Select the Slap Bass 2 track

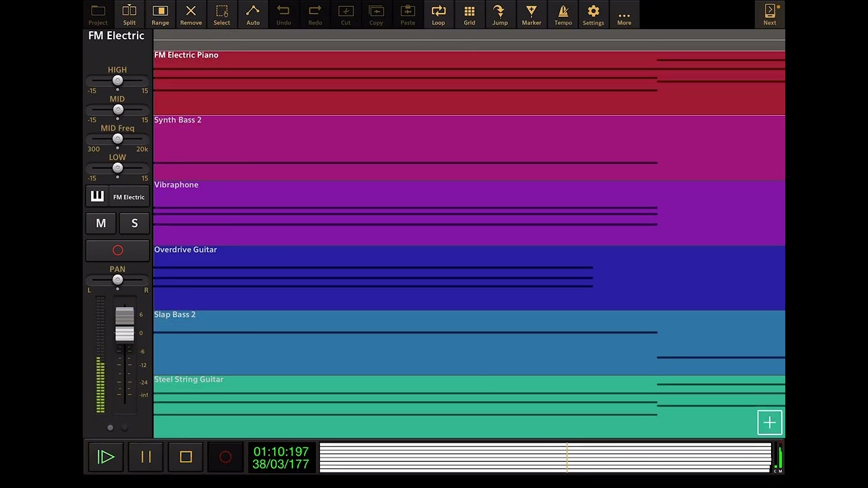coord(469,343)
